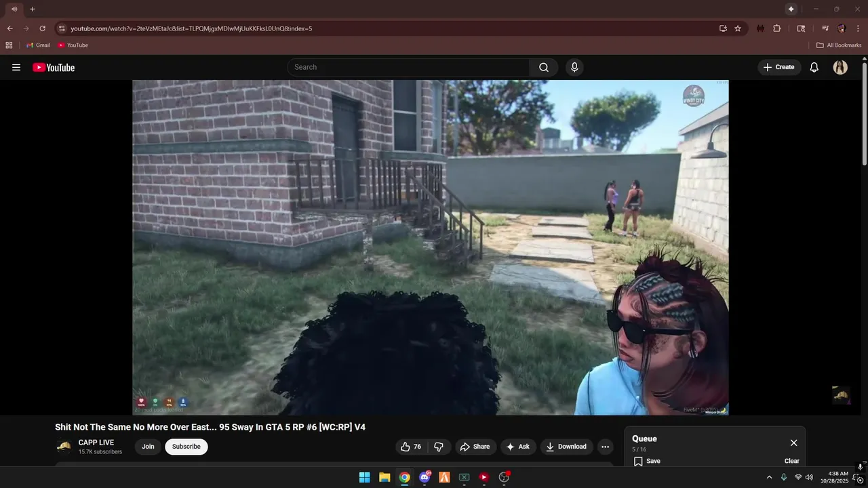Click the search magnifier button
The height and width of the screenshot is (488, 868).
[x=544, y=67]
